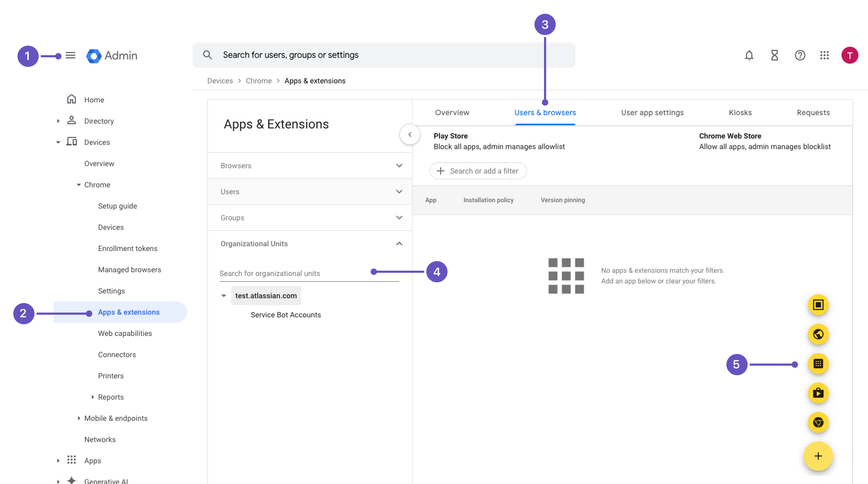
Task: Go to Chrome breadcrumb link
Action: (259, 81)
